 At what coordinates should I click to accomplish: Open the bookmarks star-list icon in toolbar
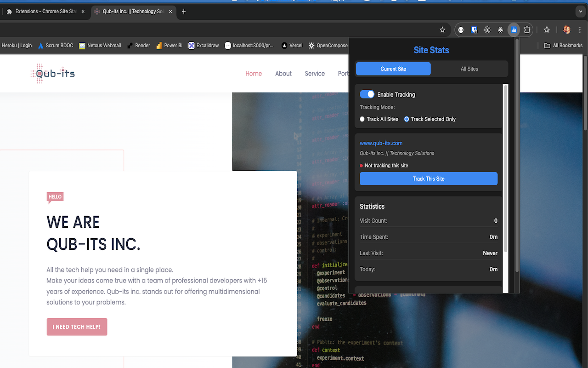pos(547,30)
